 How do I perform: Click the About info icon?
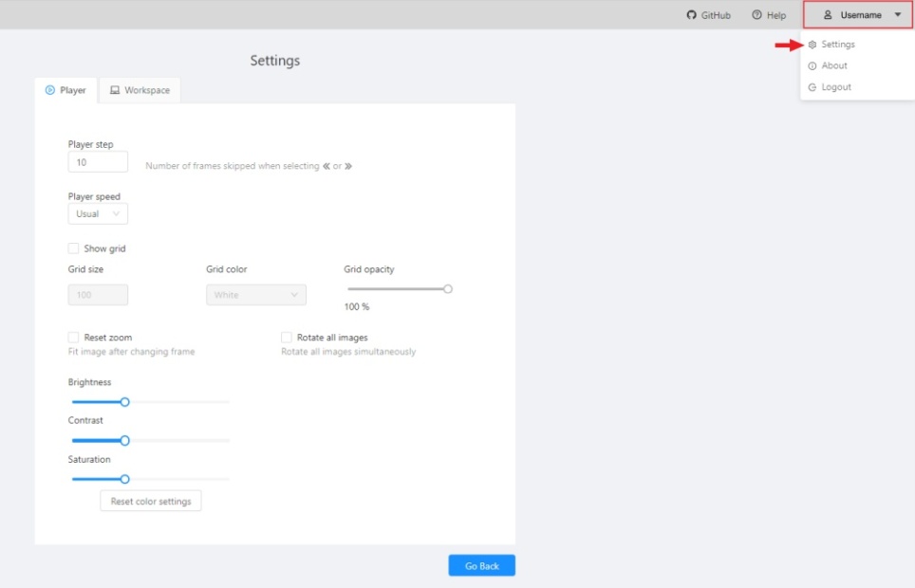(812, 65)
